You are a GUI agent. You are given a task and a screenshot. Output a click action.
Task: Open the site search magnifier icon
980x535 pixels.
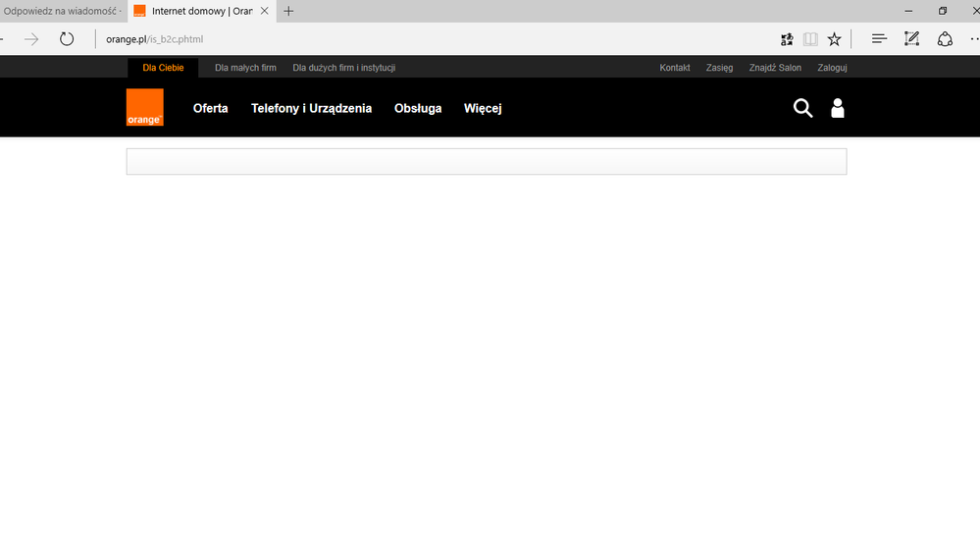pyautogui.click(x=802, y=108)
